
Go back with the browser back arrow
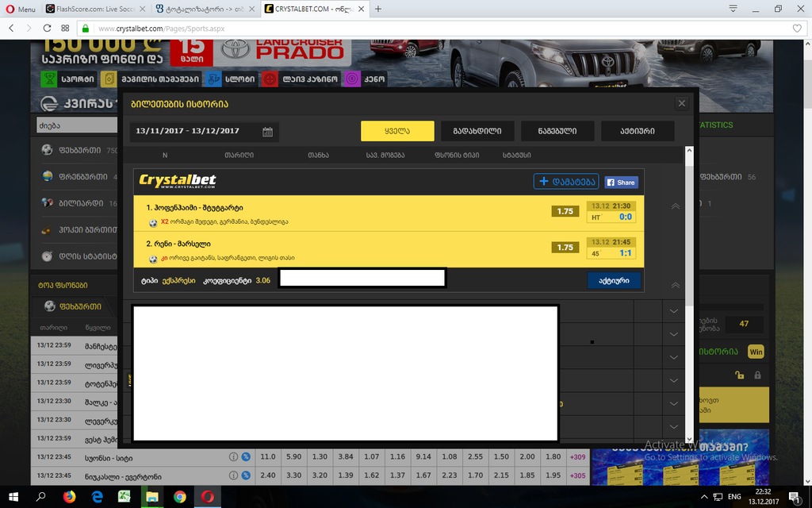[x=11, y=28]
